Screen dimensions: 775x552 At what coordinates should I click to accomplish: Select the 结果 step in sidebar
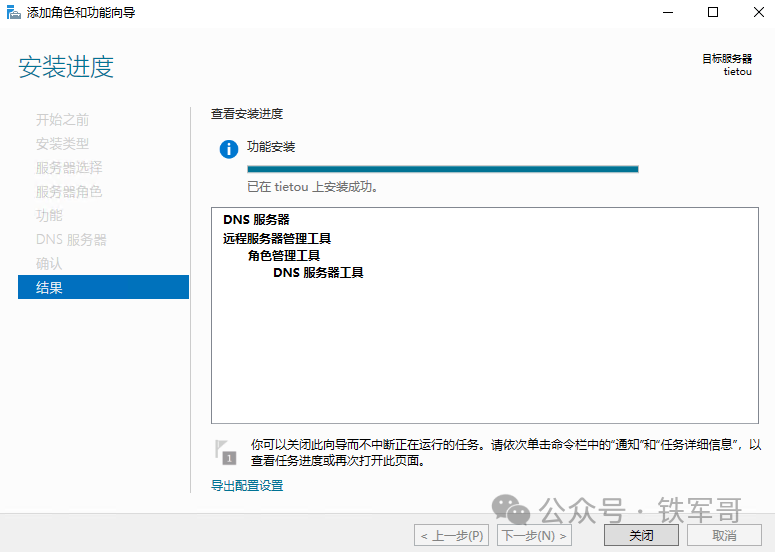pyautogui.click(x=103, y=287)
